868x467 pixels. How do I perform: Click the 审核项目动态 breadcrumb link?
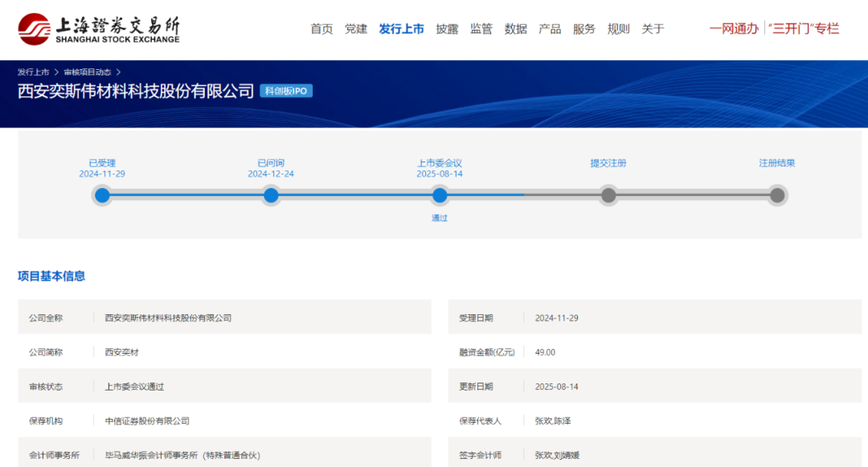pos(88,72)
